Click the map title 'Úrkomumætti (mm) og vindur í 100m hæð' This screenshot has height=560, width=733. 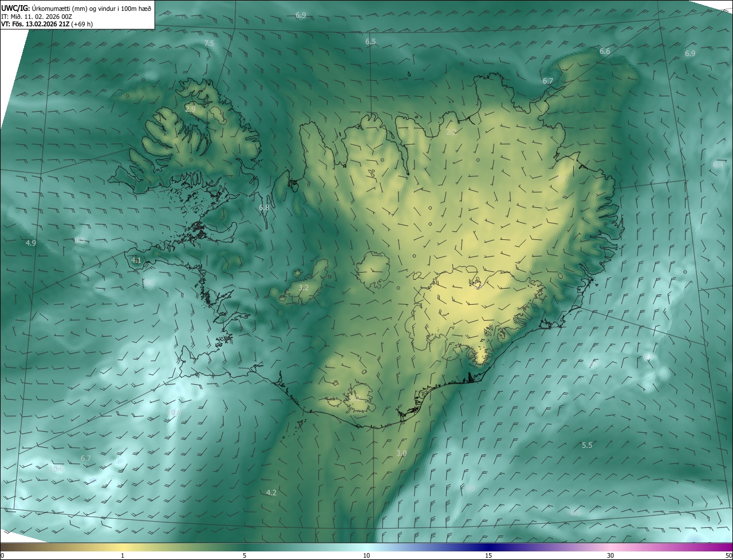pos(91,9)
